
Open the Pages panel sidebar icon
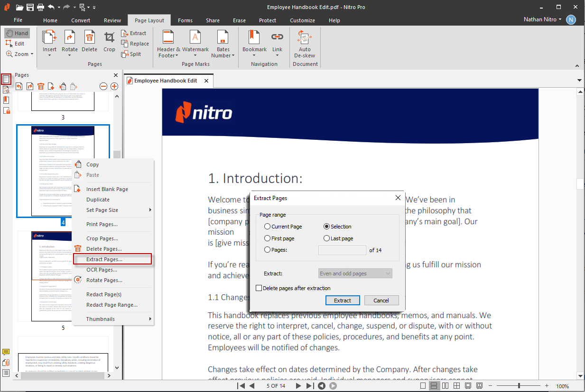tap(6, 79)
